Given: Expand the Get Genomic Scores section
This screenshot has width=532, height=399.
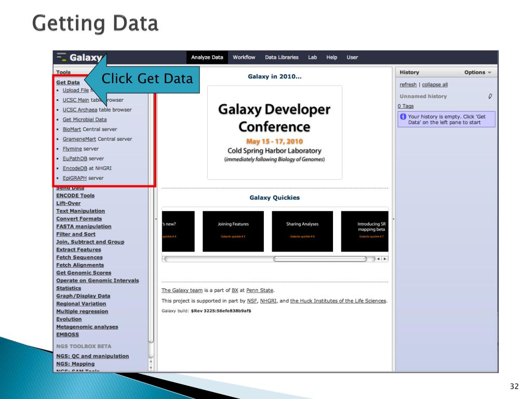Looking at the screenshot, I should [x=84, y=273].
